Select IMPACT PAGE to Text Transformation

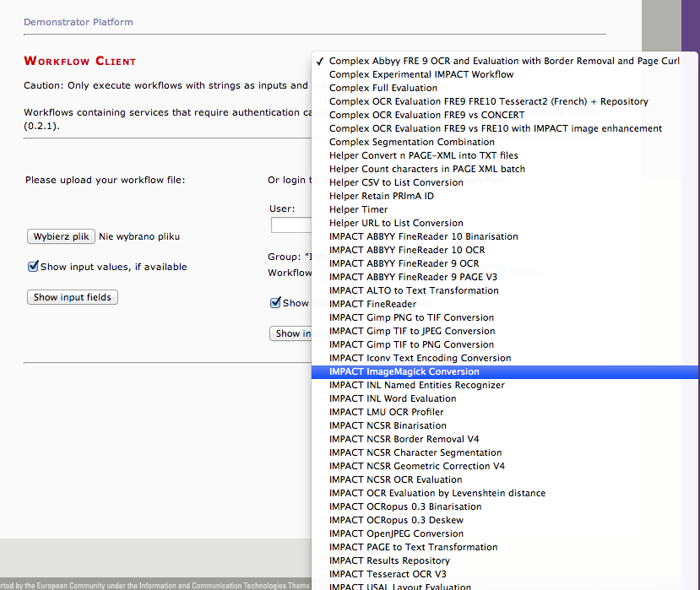[x=504, y=547]
